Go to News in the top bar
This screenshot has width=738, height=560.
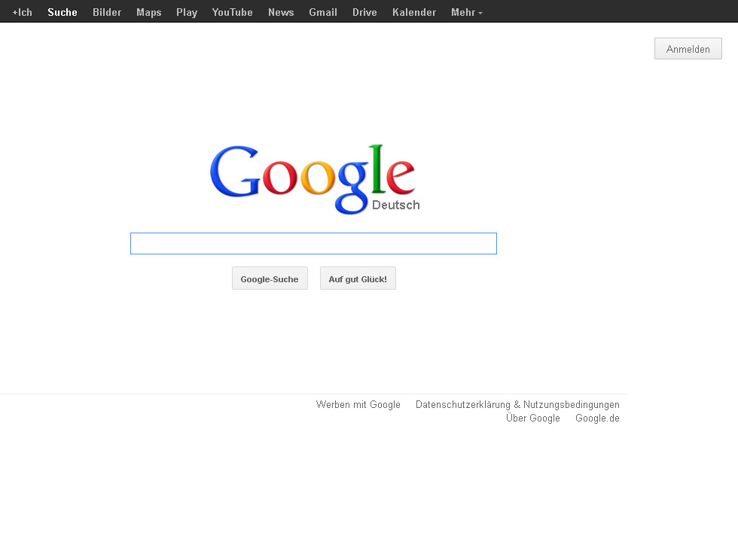tap(281, 12)
